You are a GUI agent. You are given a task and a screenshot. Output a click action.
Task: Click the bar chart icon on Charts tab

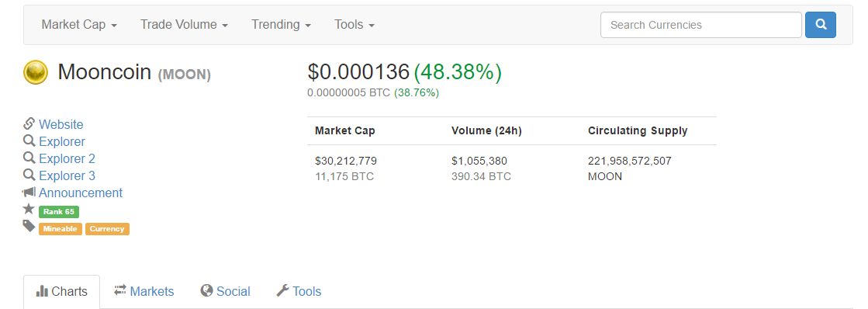click(42, 290)
